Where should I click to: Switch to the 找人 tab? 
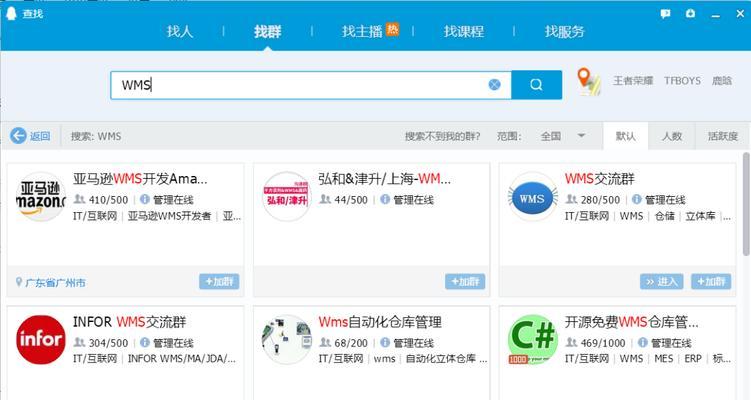pos(180,32)
